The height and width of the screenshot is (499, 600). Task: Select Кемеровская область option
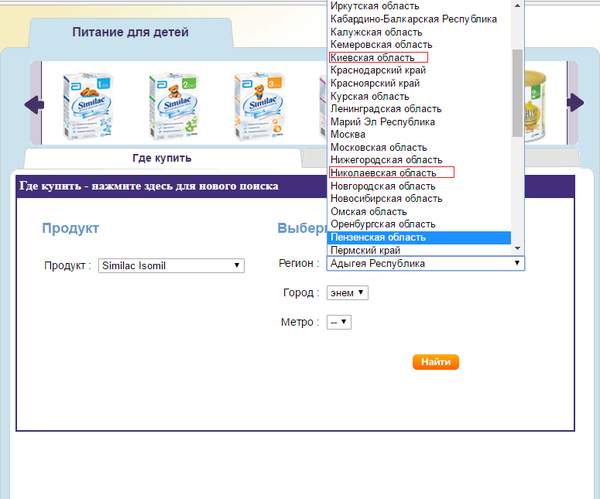pyautogui.click(x=419, y=45)
